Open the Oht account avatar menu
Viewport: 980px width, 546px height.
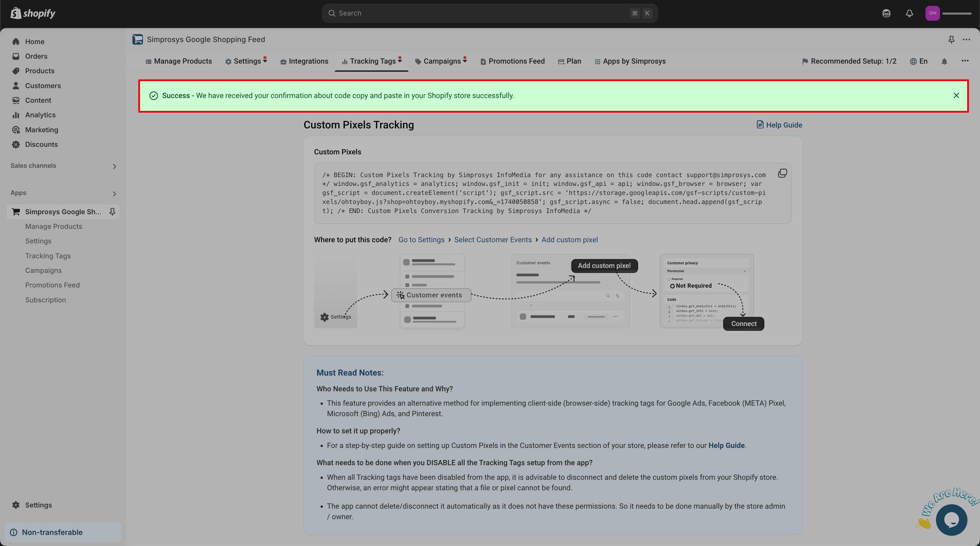tap(932, 13)
